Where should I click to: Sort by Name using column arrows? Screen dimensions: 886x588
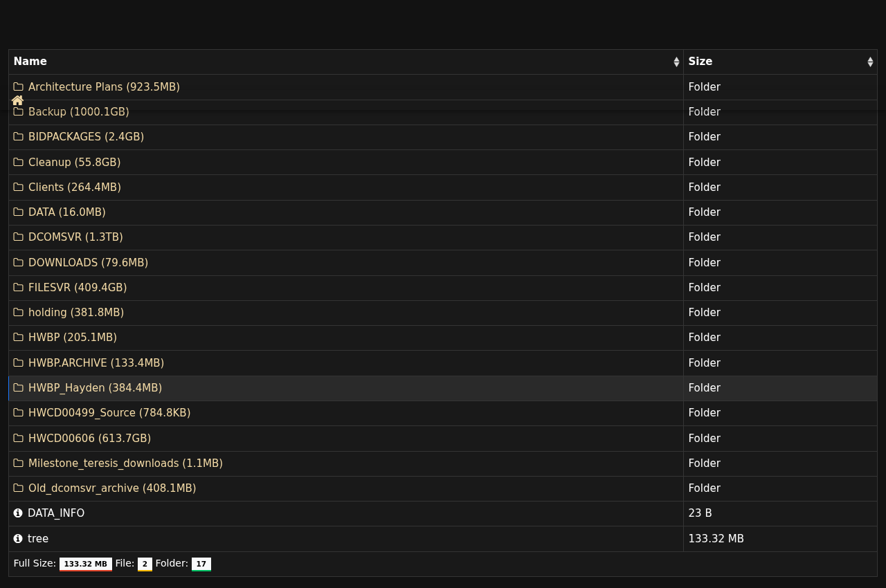(x=676, y=62)
